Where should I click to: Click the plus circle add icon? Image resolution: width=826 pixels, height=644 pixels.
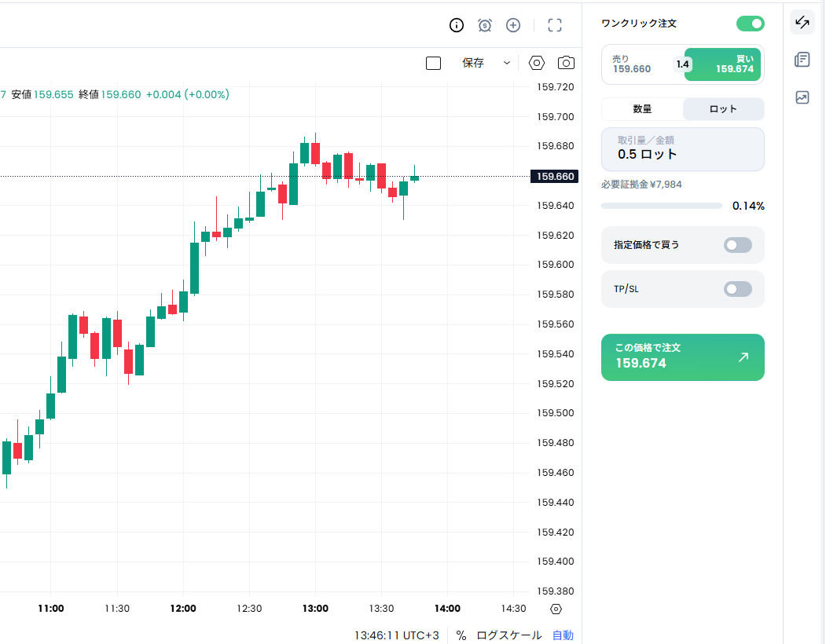(513, 25)
